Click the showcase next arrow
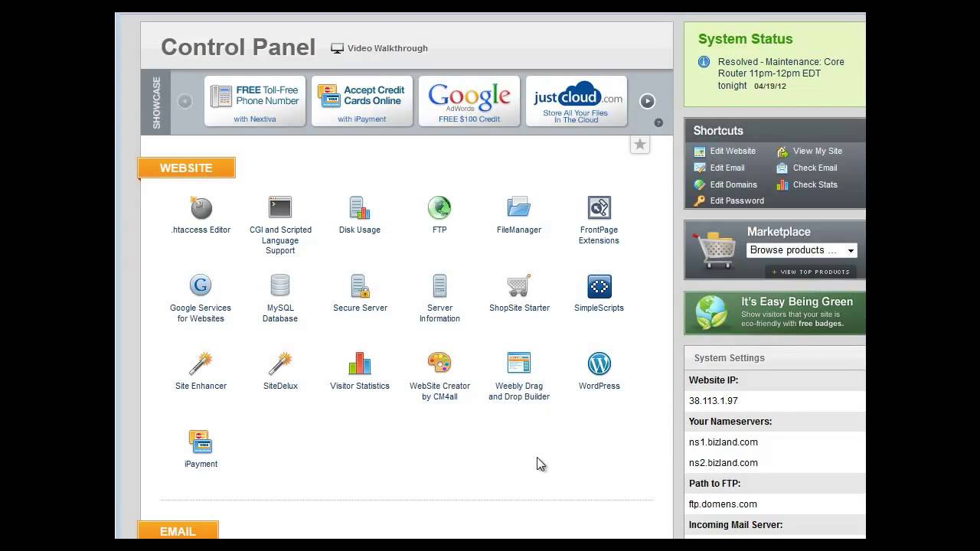The image size is (980, 551). coord(647,101)
